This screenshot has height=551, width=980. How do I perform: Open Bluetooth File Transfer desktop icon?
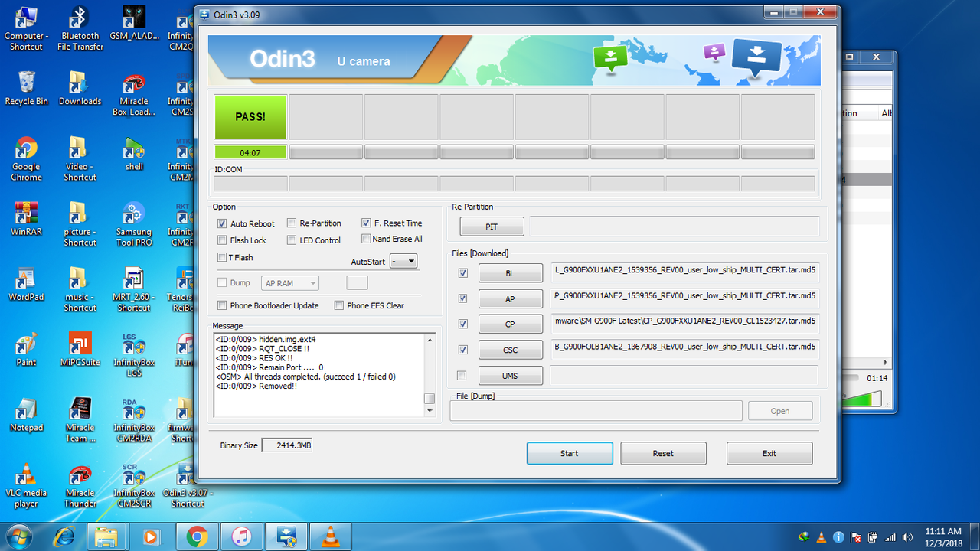pyautogui.click(x=80, y=29)
